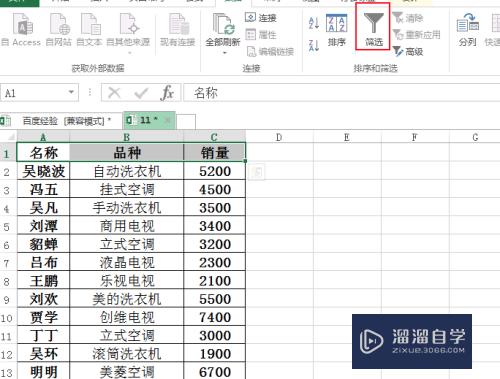500x379 pixels.
Task: Confirm entry with checkmark button
Action: pyautogui.click(x=141, y=93)
